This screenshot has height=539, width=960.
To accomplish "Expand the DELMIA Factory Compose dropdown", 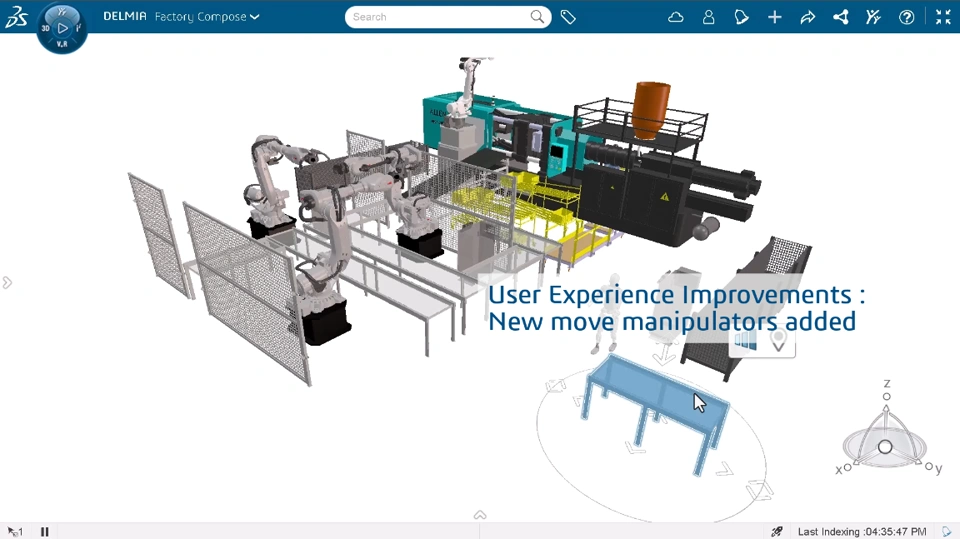I will point(254,17).
